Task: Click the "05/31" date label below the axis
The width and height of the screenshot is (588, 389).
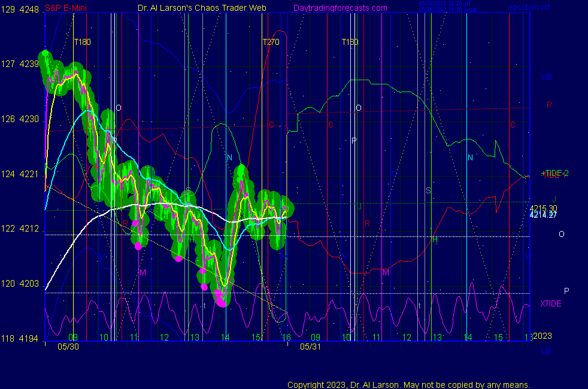Action: click(311, 347)
